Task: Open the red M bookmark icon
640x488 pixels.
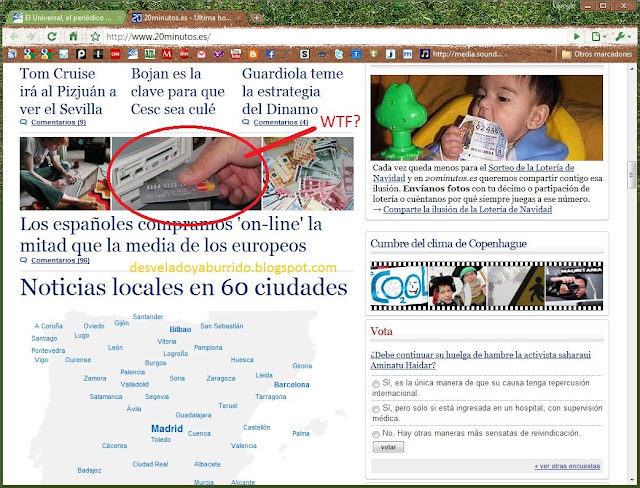Action: pyautogui.click(x=167, y=54)
